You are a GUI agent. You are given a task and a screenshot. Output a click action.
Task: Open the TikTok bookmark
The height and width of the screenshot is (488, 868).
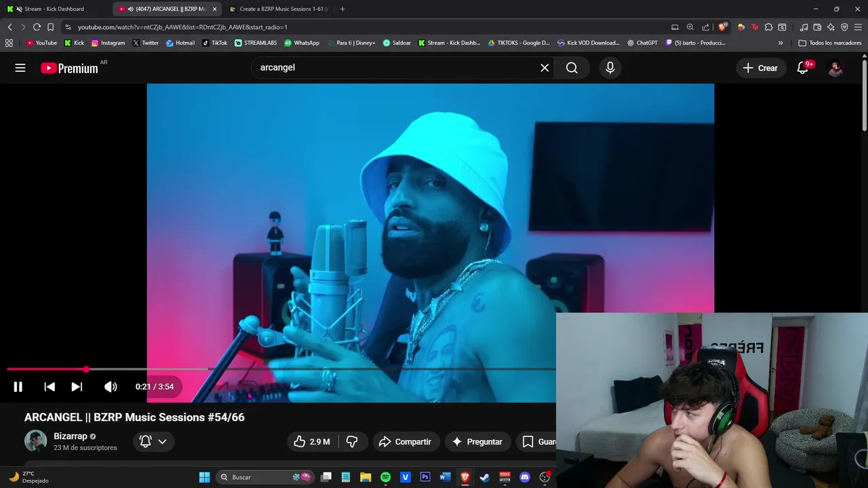pyautogui.click(x=214, y=43)
